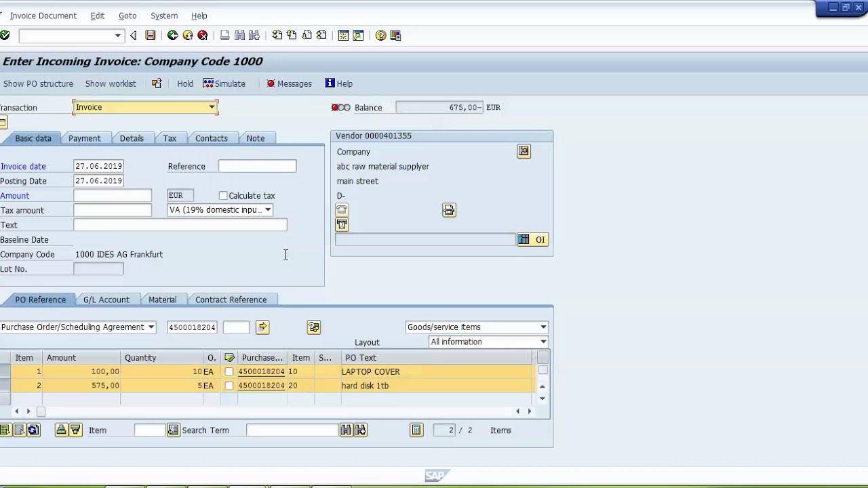Click the Print icon in toolbar
Image resolution: width=868 pixels, height=488 pixels.
tap(224, 35)
